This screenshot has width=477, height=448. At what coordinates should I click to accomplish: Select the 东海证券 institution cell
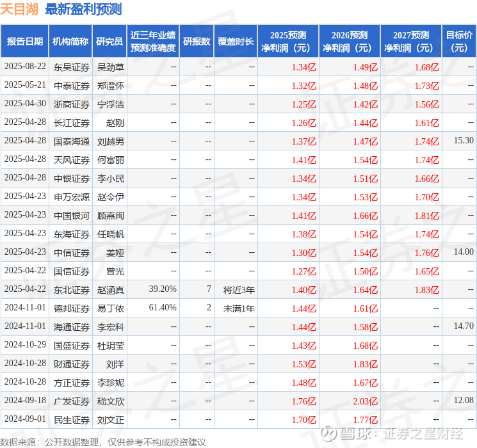click(x=72, y=234)
